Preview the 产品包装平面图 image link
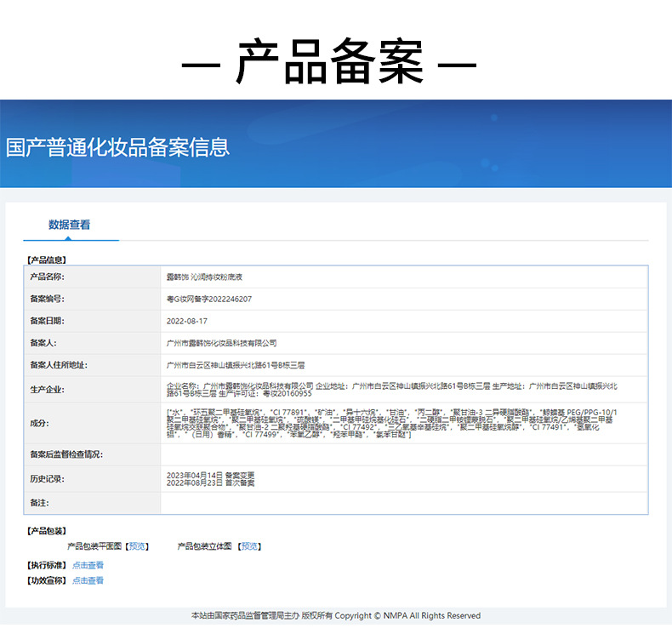This screenshot has width=672, height=628. click(x=137, y=546)
